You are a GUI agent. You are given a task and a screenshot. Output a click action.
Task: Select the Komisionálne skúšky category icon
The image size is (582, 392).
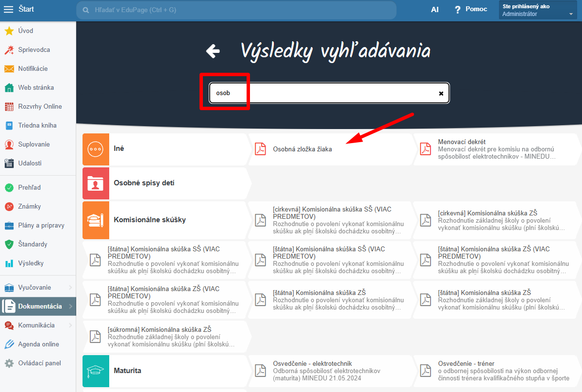(96, 220)
